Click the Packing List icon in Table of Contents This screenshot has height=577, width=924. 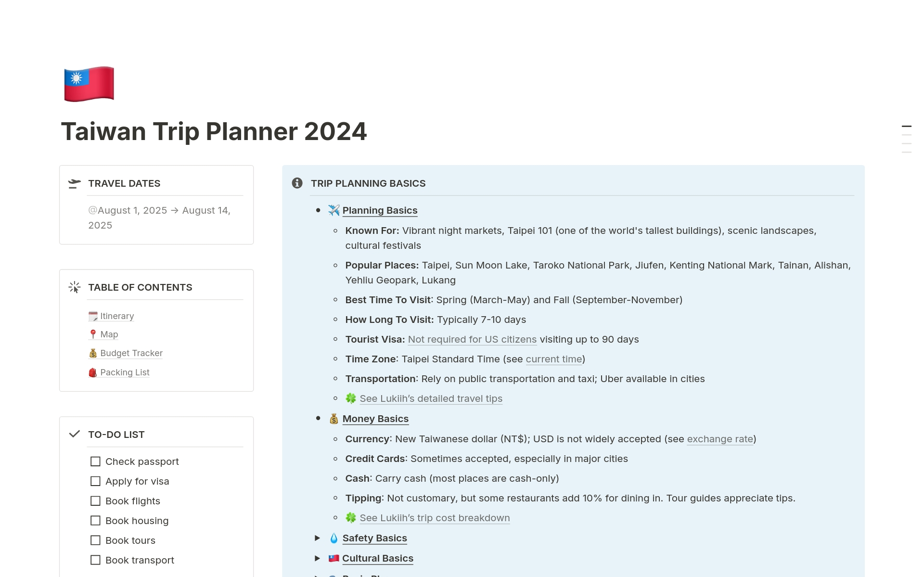point(92,372)
